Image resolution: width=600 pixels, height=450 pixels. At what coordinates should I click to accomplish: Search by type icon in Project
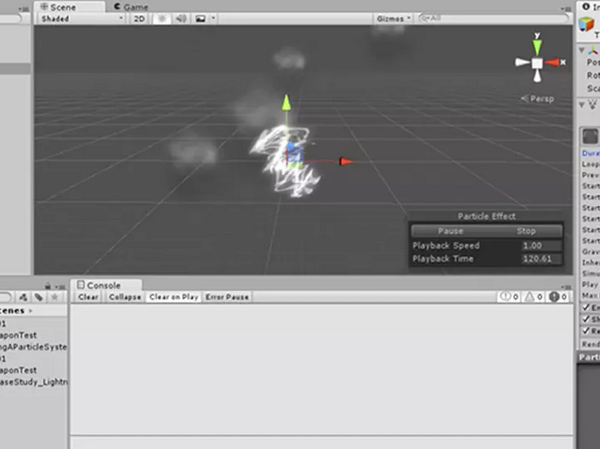pos(23,297)
